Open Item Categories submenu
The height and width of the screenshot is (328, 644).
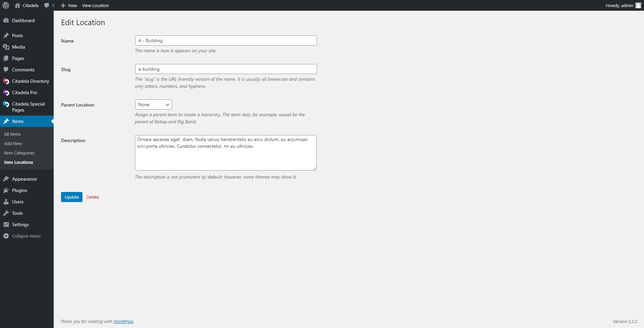tap(19, 153)
